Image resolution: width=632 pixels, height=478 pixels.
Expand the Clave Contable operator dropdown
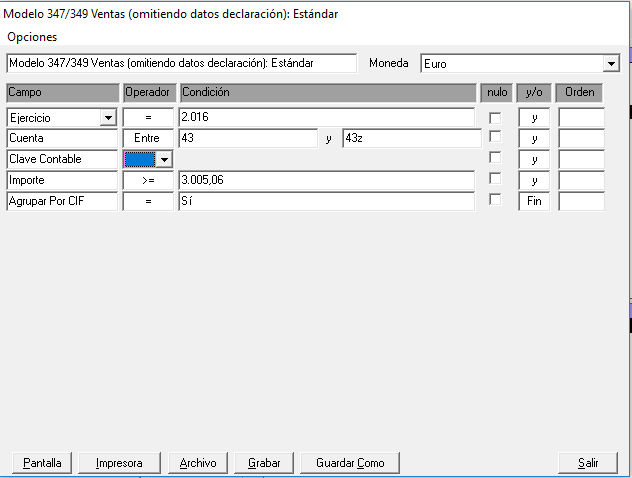point(164,160)
